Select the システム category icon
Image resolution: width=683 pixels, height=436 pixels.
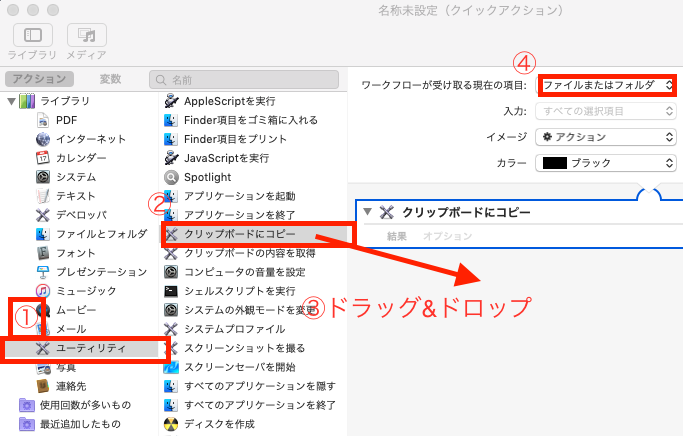(43, 177)
